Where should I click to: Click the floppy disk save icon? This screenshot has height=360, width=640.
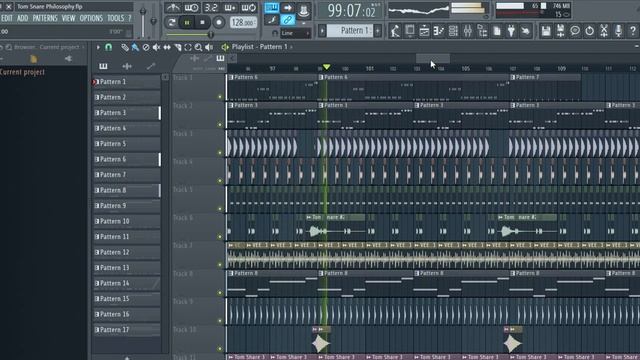tap(546, 31)
